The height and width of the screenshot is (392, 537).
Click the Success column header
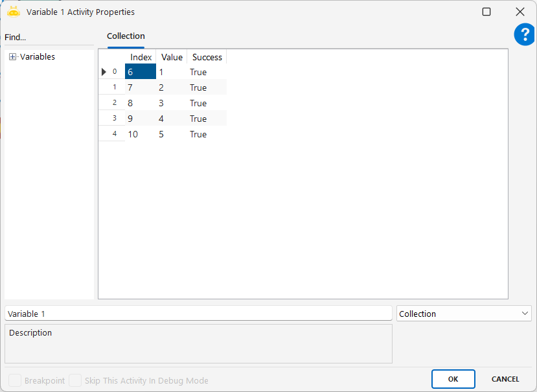click(207, 58)
